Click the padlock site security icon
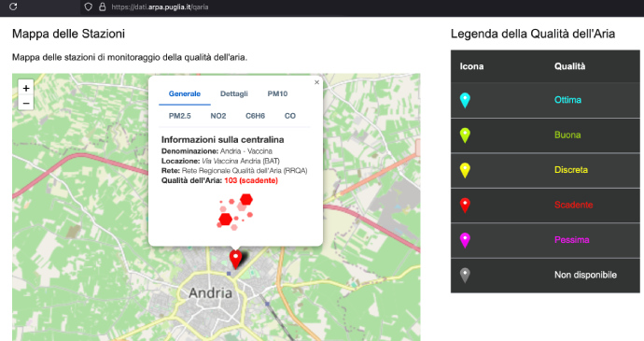Viewport: 644px width, 341px height. [103, 7]
